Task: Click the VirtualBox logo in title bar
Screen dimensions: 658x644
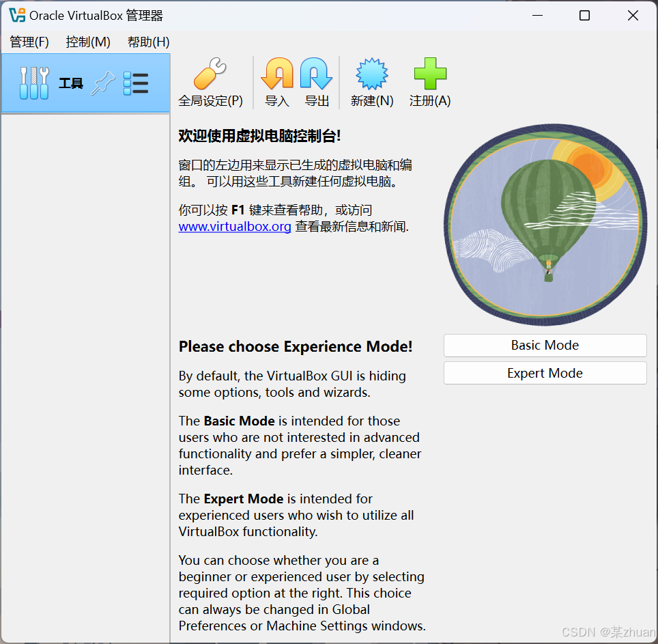Action: 17,16
